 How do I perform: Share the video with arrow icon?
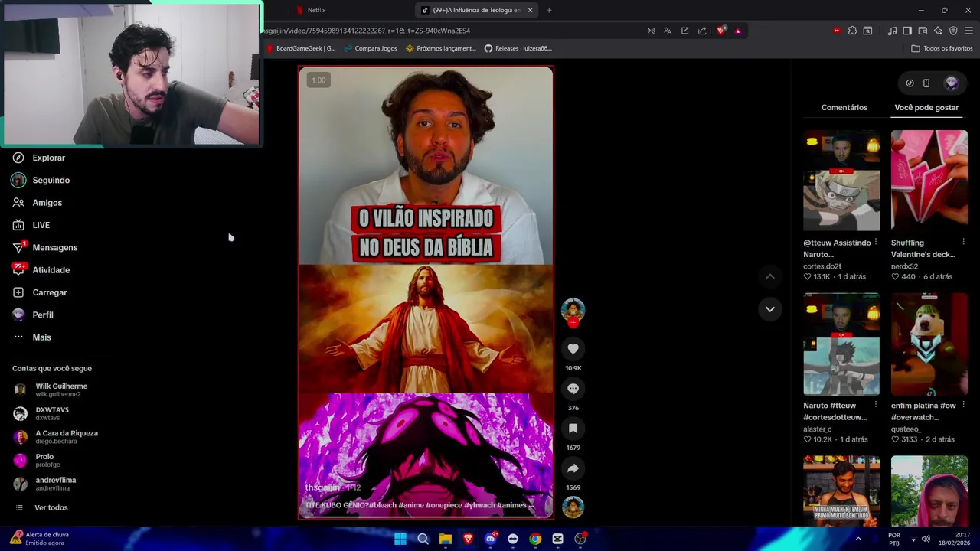(573, 468)
